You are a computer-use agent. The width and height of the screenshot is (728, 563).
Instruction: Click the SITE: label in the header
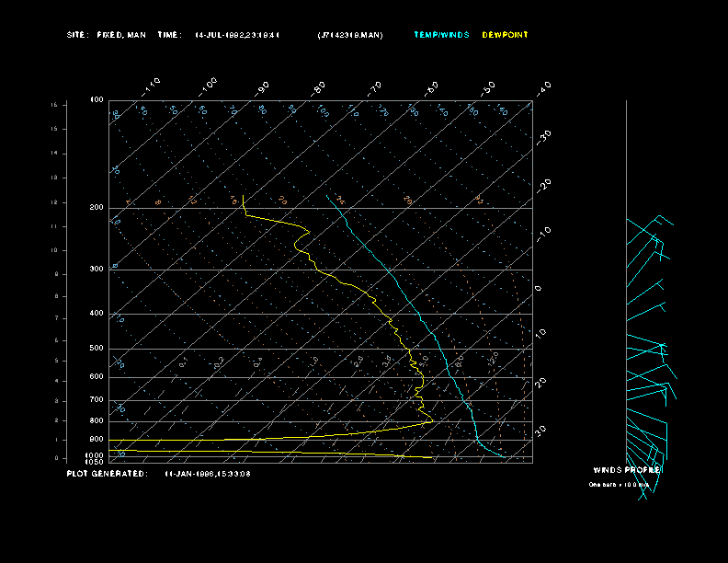point(77,35)
